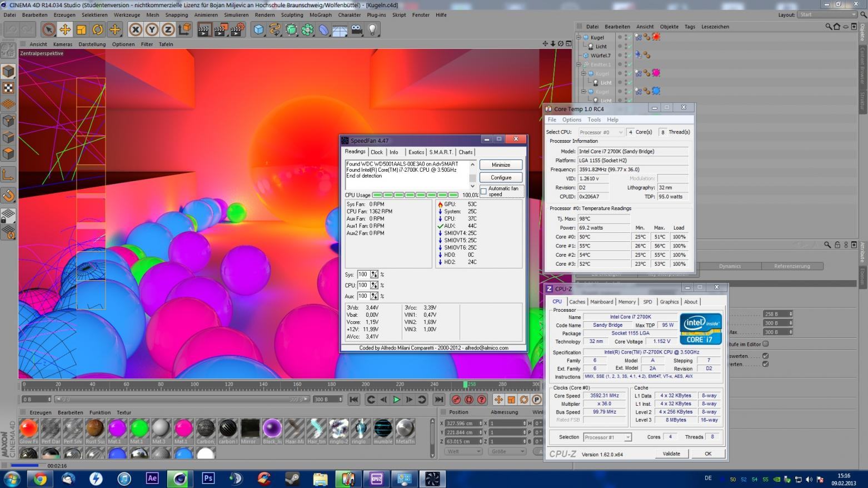This screenshot has height=488, width=868.
Task: Jump to the end of animation
Action: (x=439, y=399)
